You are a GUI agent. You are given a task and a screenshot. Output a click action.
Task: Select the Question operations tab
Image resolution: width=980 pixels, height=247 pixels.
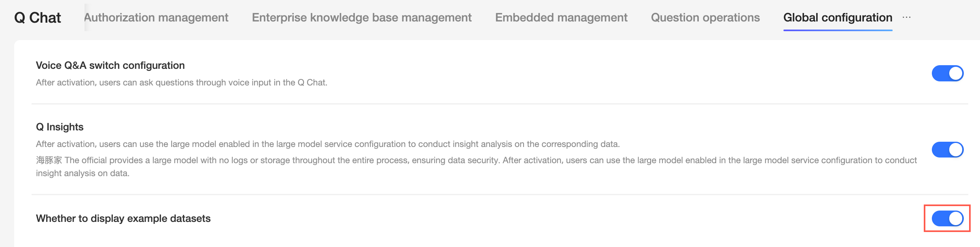click(705, 17)
